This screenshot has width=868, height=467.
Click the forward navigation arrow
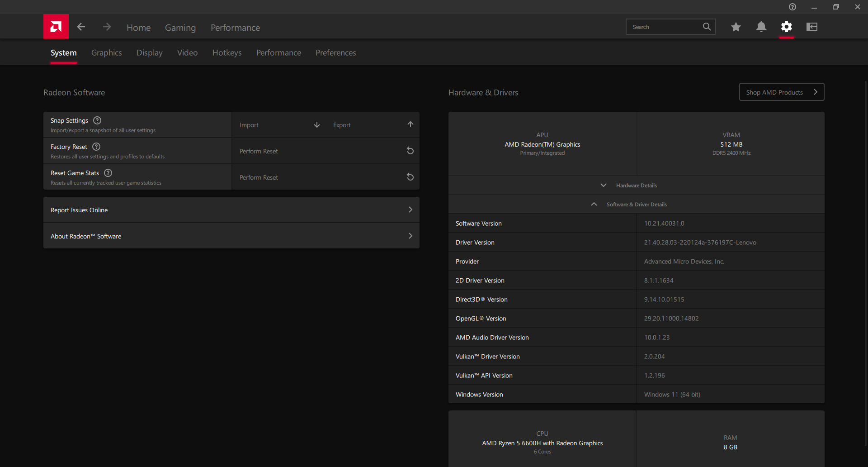107,27
